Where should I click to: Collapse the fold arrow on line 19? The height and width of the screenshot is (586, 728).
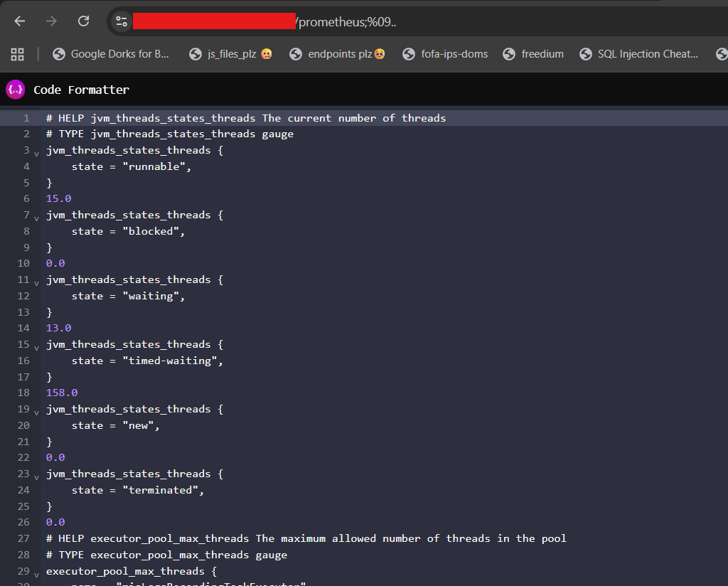37,412
